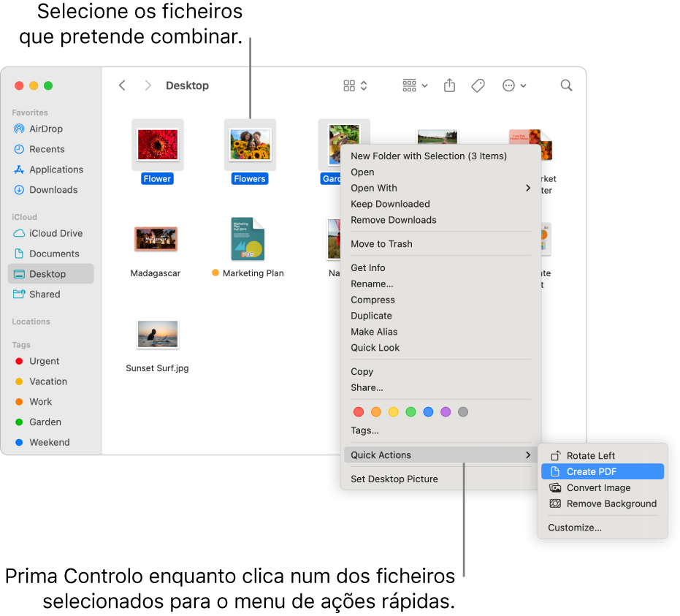Choose Copy in the context menu

pyautogui.click(x=440, y=372)
